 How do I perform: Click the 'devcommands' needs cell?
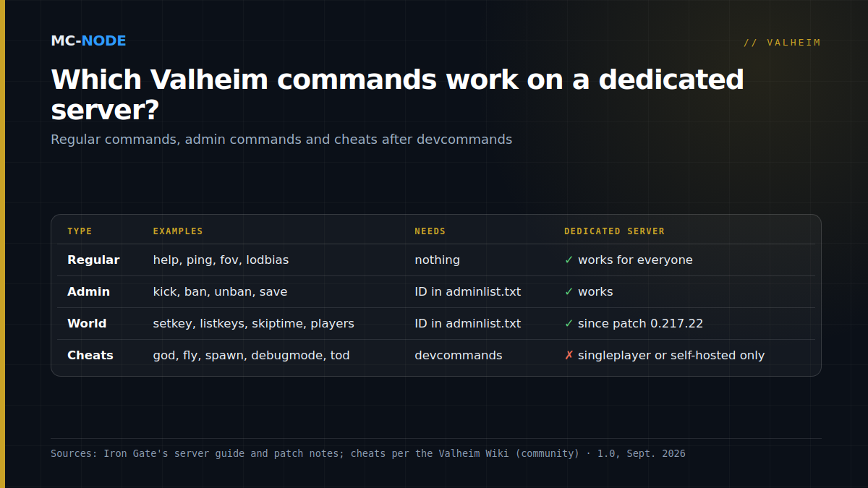(x=458, y=355)
